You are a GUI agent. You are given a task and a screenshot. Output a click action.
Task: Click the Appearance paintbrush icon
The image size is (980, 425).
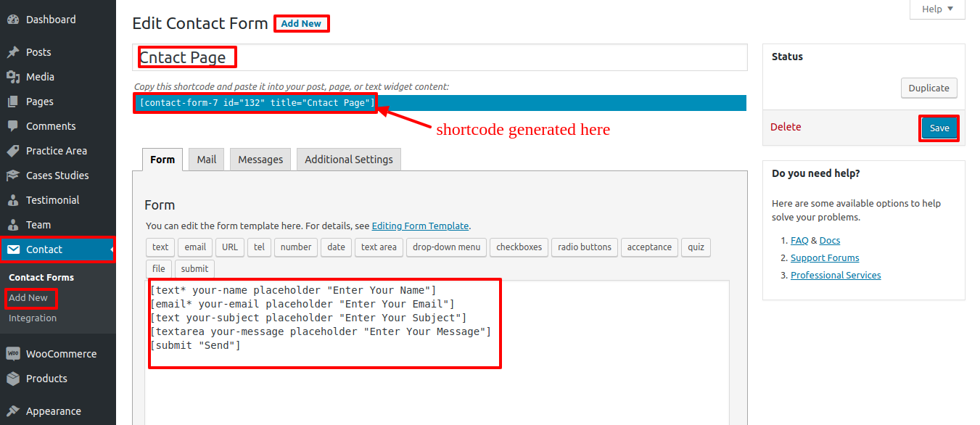[13, 411]
